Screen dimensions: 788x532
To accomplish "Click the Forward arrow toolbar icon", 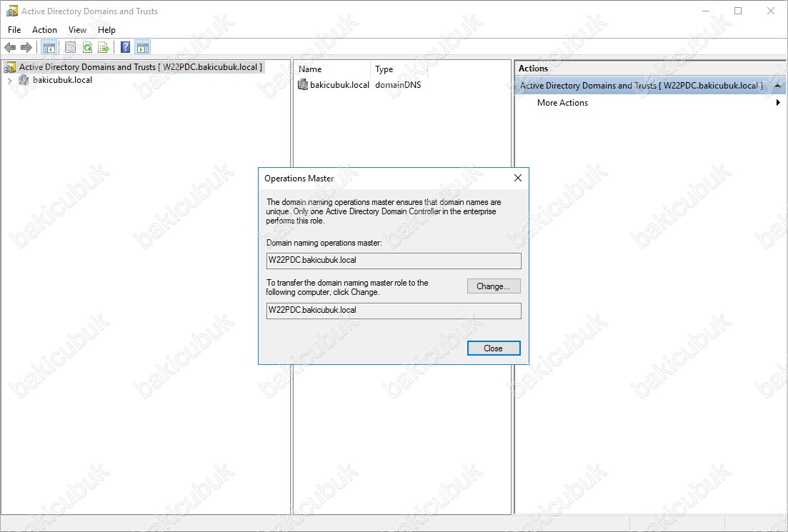I will pyautogui.click(x=26, y=48).
